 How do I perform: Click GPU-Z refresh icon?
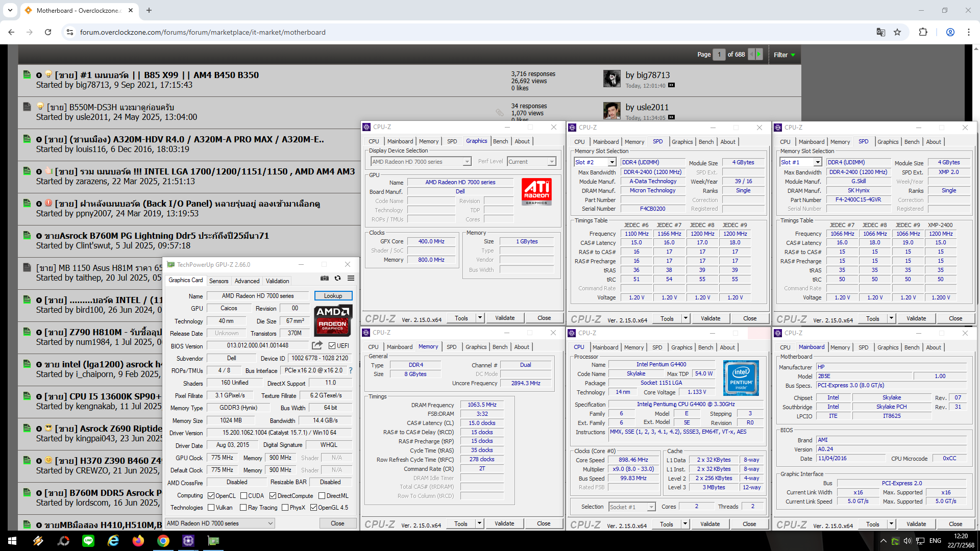(337, 279)
